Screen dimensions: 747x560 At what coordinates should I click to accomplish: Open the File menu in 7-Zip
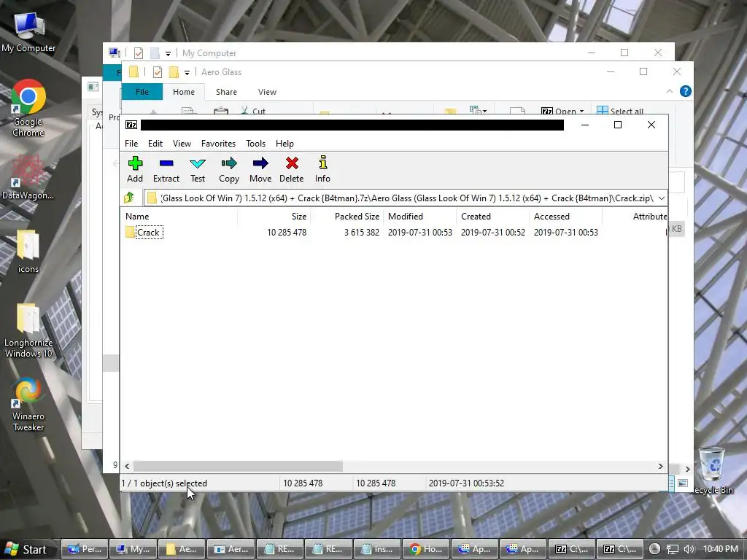click(131, 144)
